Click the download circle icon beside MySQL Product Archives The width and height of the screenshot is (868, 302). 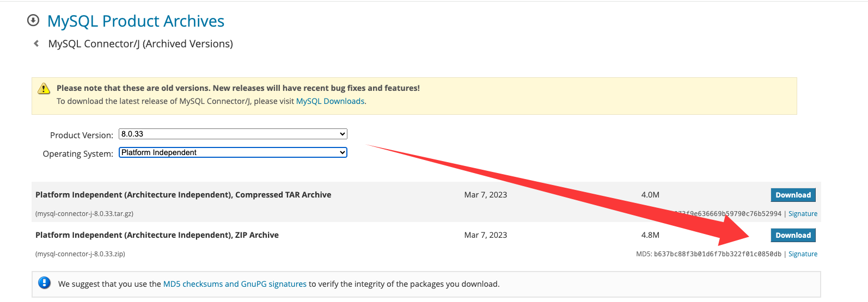[x=33, y=21]
